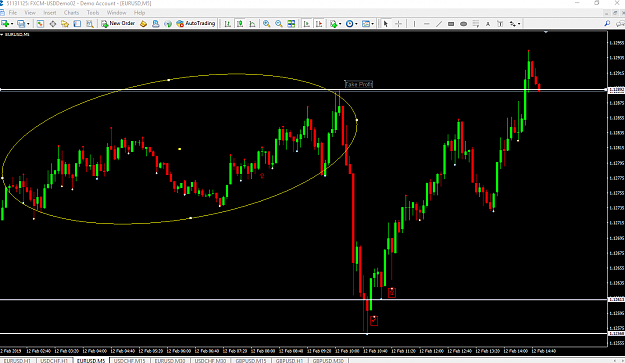Select the text tool
625x363 pixels.
click(x=487, y=24)
